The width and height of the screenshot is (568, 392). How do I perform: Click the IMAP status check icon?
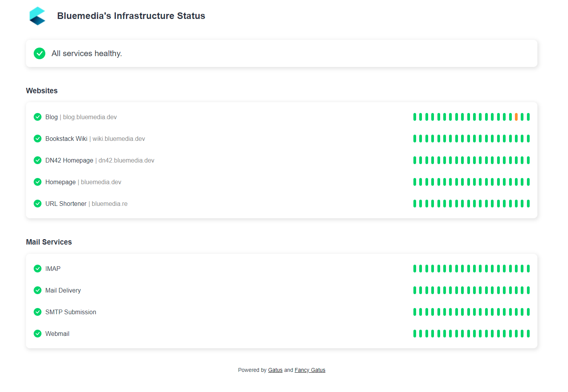[x=38, y=269]
